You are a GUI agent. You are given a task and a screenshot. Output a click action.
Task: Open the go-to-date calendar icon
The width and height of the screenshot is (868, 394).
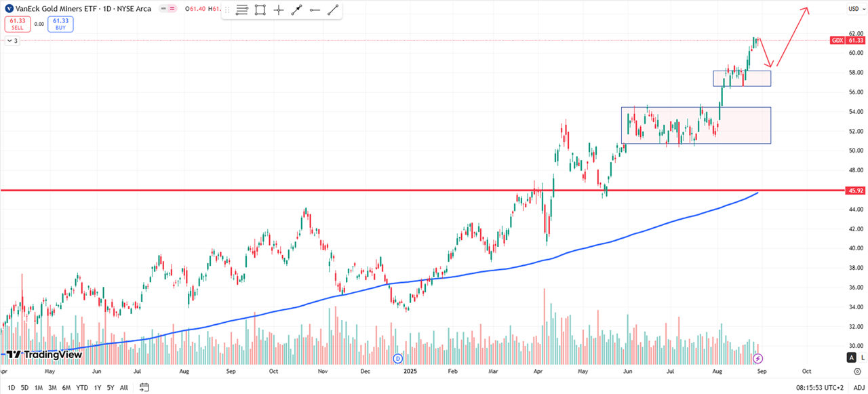(x=144, y=388)
